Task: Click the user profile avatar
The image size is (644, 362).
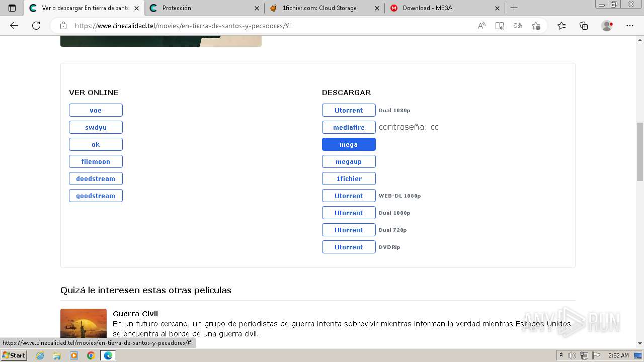Action: (607, 26)
